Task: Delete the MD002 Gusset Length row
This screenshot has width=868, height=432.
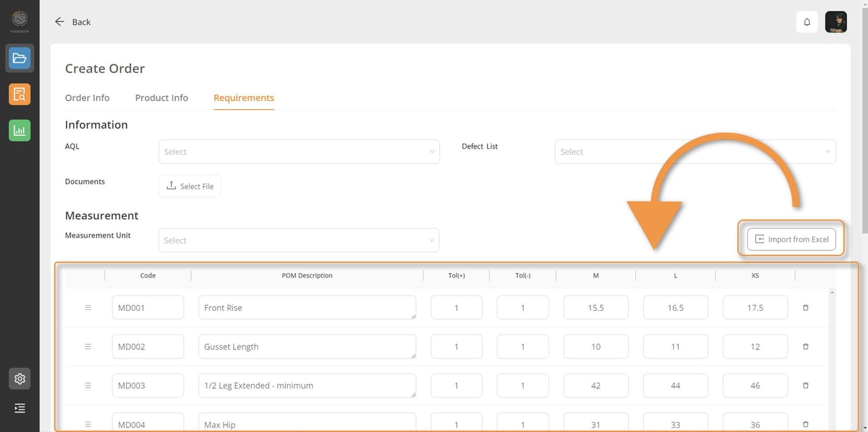Action: coord(806,346)
